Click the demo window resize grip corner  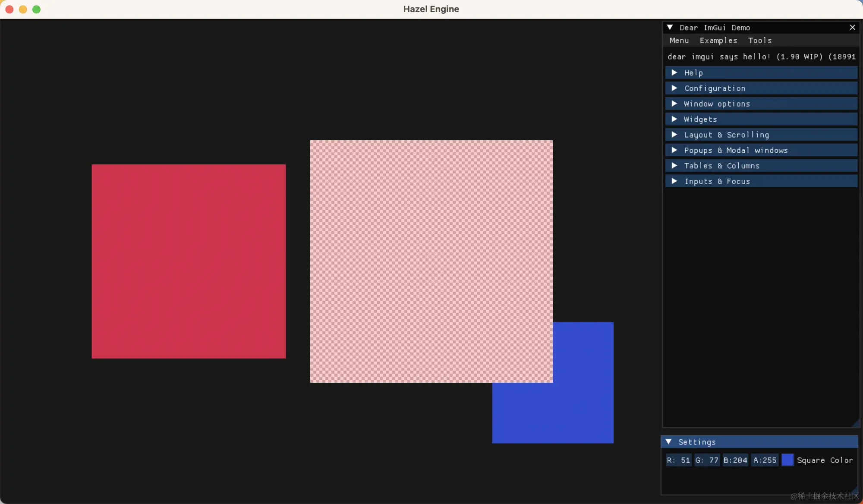point(856,423)
